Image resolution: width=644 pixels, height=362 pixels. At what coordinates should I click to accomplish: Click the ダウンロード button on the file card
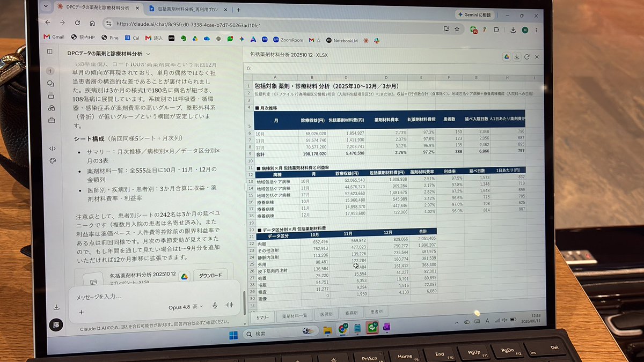(x=210, y=275)
